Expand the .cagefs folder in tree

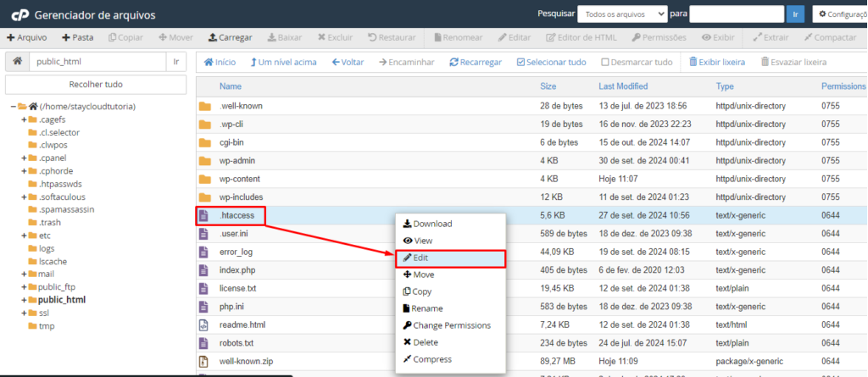click(25, 119)
